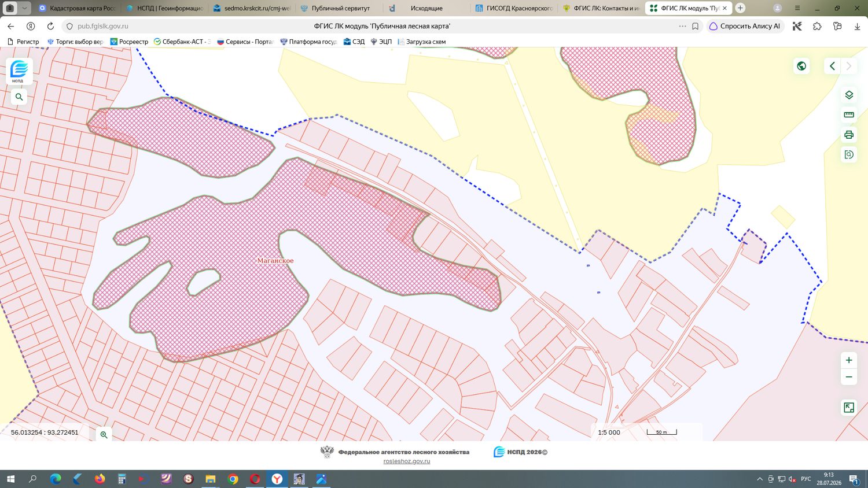Click the muted volume tray icon

pos(792,479)
